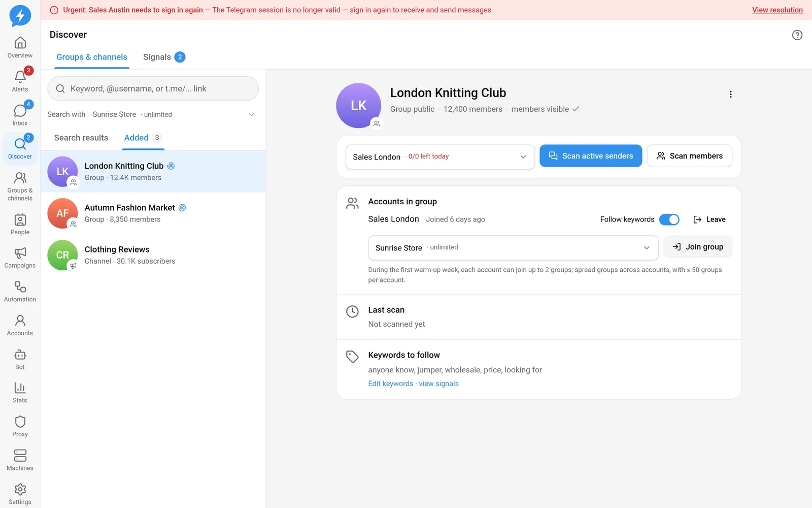The height and width of the screenshot is (508, 812).
Task: Open the Accounts section
Action: [x=20, y=326]
